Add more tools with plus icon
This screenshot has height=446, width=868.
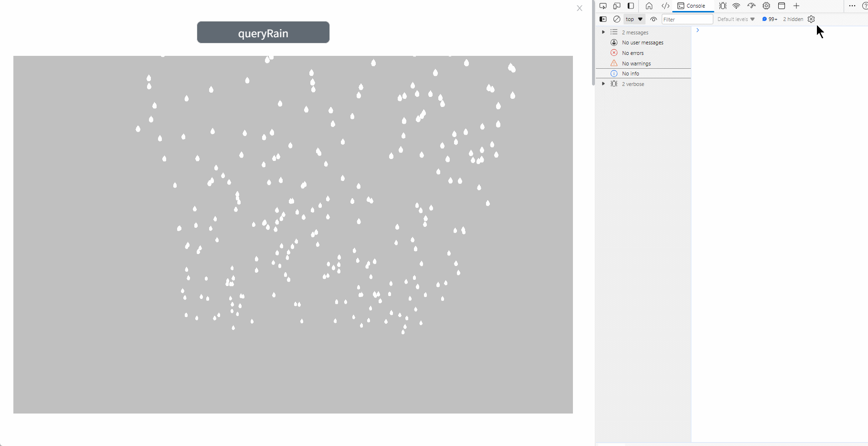[796, 6]
